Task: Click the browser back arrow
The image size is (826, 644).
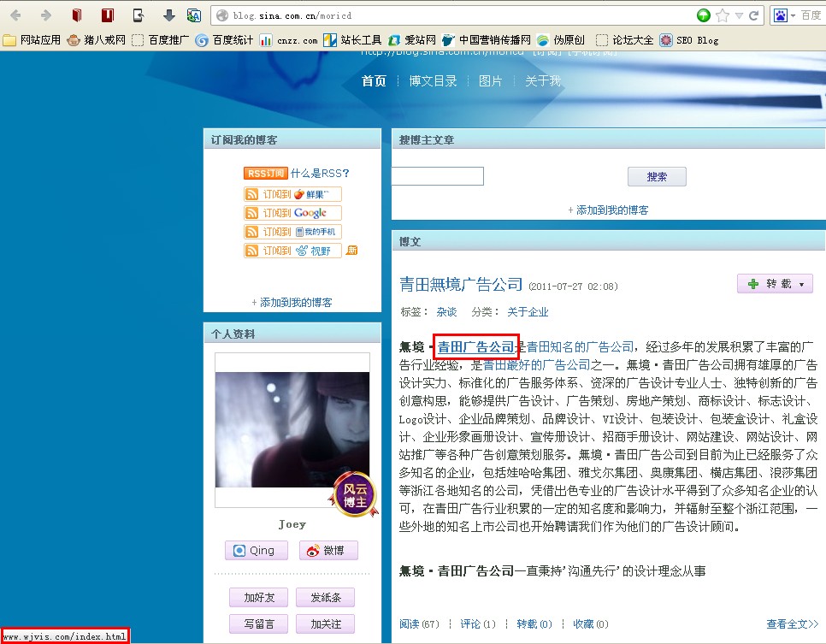Action: click(15, 15)
